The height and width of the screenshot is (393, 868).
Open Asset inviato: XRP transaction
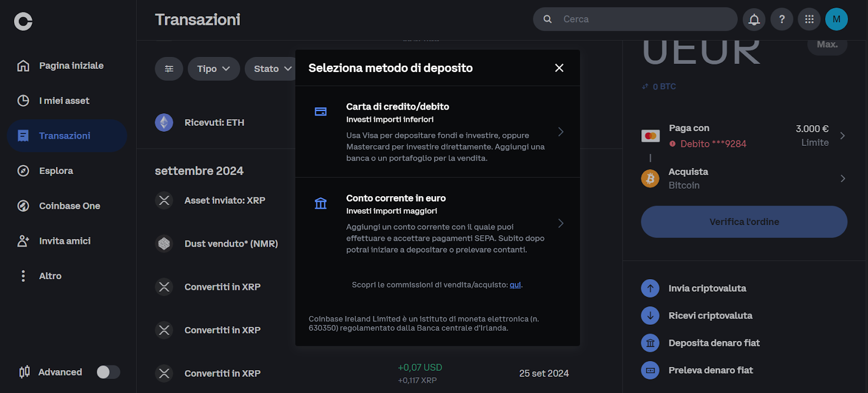click(225, 201)
